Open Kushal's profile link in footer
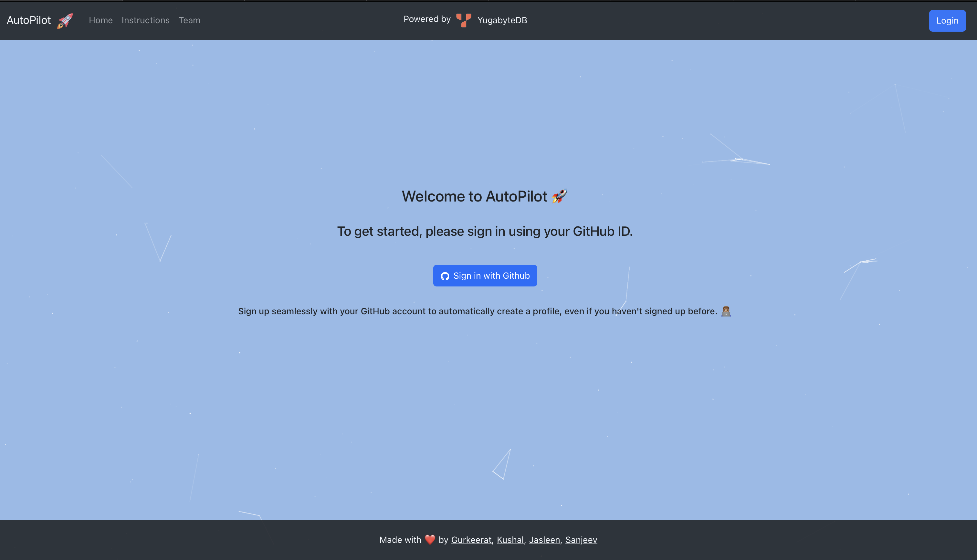The image size is (977, 560). [510, 540]
